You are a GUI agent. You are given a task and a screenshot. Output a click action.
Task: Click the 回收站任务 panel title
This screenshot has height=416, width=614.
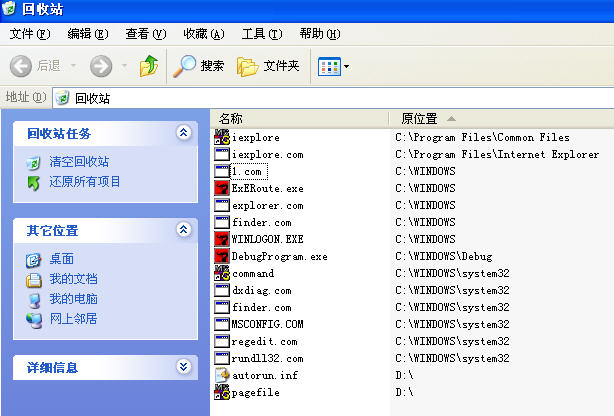pyautogui.click(x=59, y=134)
